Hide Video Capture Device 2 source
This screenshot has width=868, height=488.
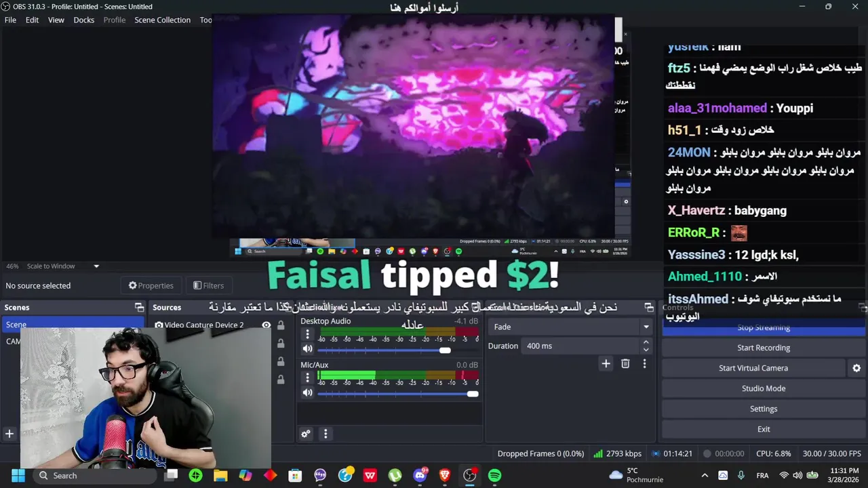[x=266, y=325]
